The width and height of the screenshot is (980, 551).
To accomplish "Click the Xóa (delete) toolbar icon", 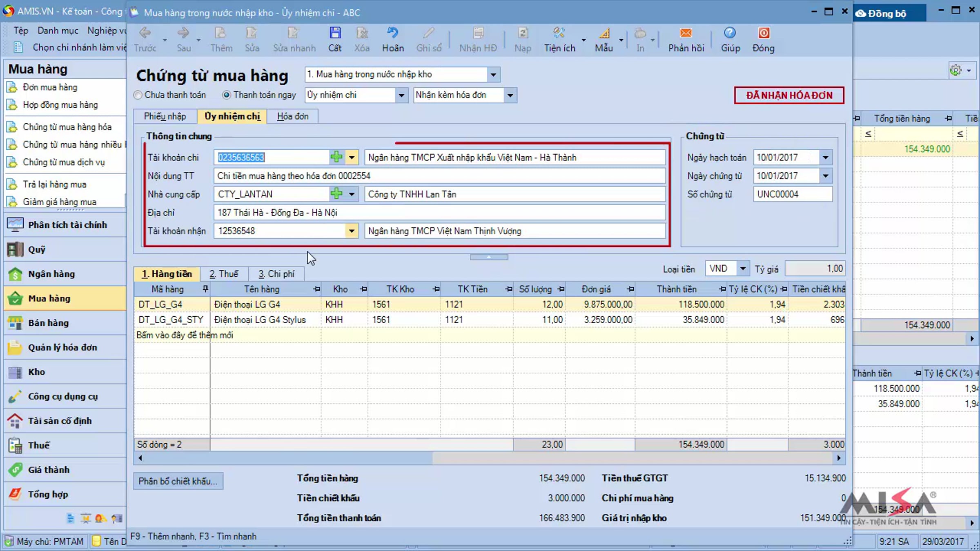I will click(x=362, y=33).
